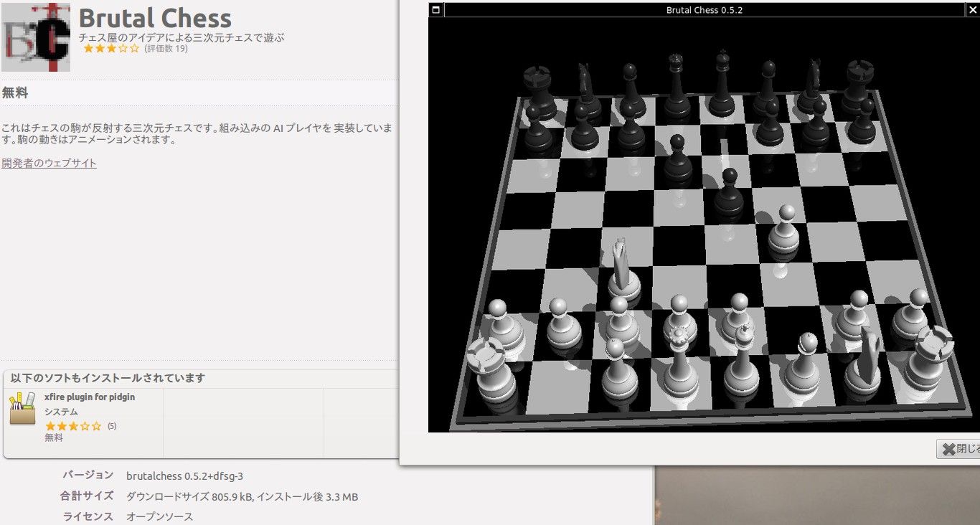This screenshot has height=525, width=980.
Task: Click the Brutal Chess heading text
Action: (x=155, y=18)
